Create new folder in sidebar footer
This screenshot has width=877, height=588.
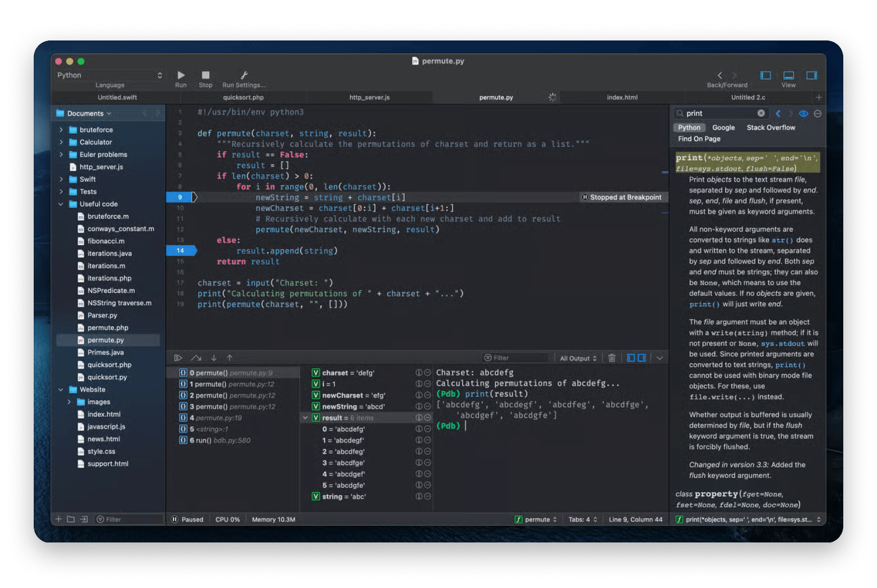coord(71,519)
